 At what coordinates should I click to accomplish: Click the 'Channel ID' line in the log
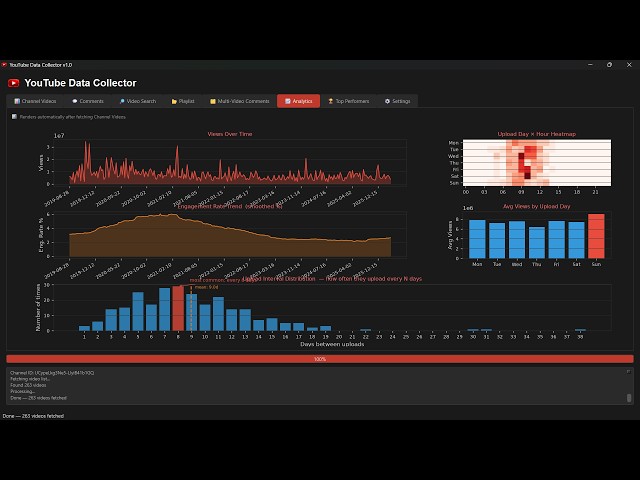pyautogui.click(x=52, y=373)
